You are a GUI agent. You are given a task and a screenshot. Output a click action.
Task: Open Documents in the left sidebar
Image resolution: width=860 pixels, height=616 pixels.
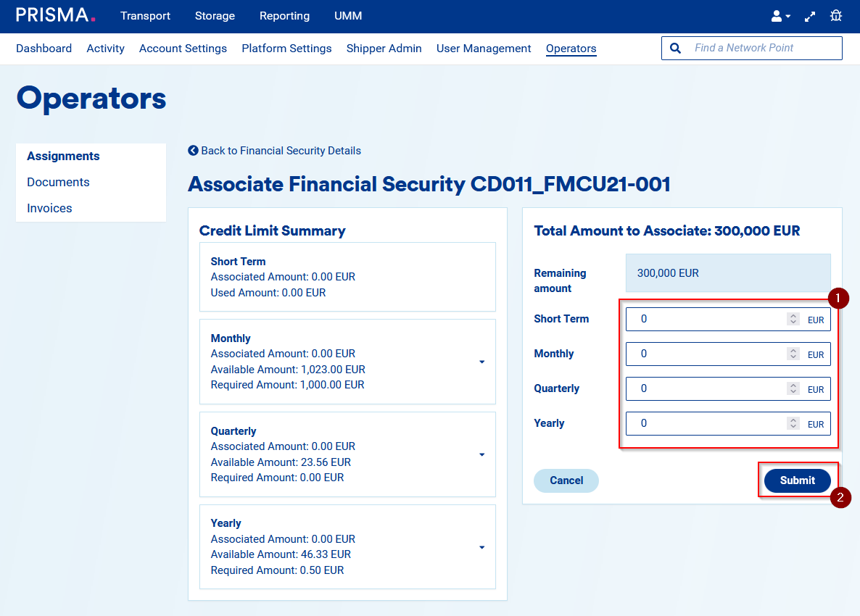pos(58,182)
